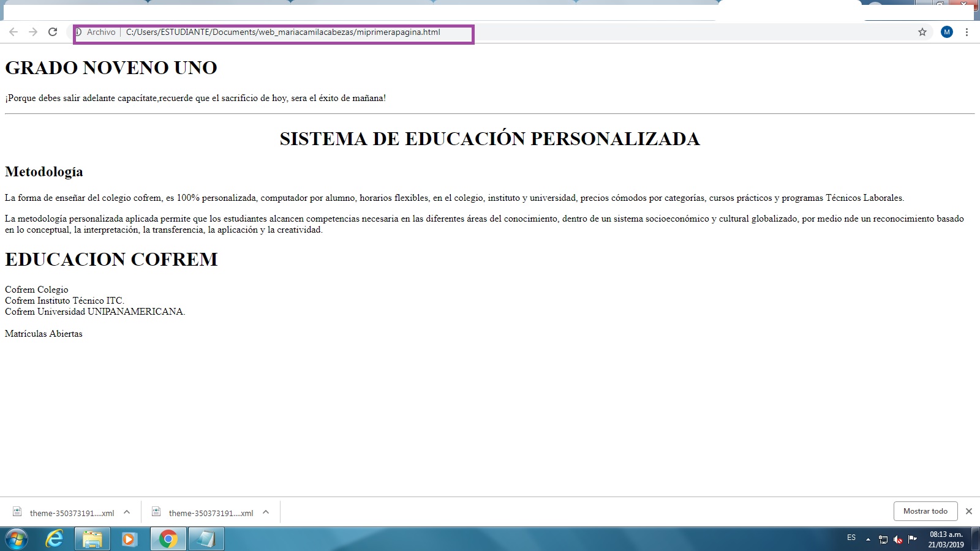980x551 pixels.
Task: Click the Matrículas Abiertas text
Action: (43, 334)
